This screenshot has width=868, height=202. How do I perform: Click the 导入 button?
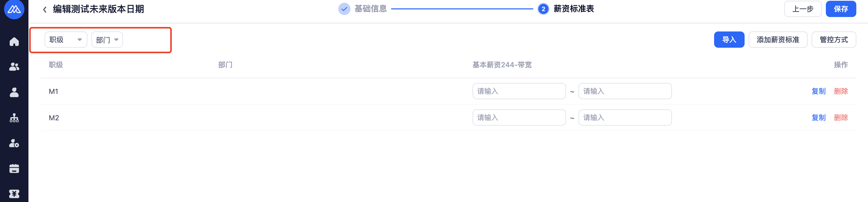point(729,40)
